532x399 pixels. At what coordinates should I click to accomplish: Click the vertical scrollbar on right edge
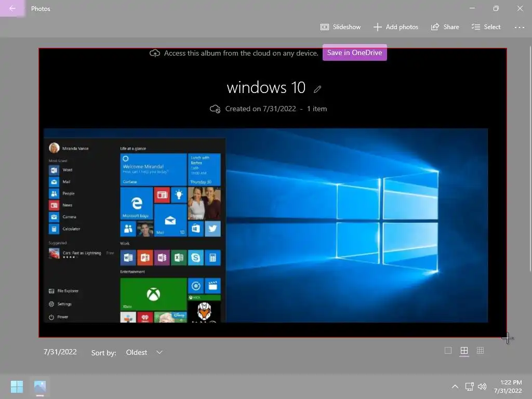pyautogui.click(x=529, y=159)
